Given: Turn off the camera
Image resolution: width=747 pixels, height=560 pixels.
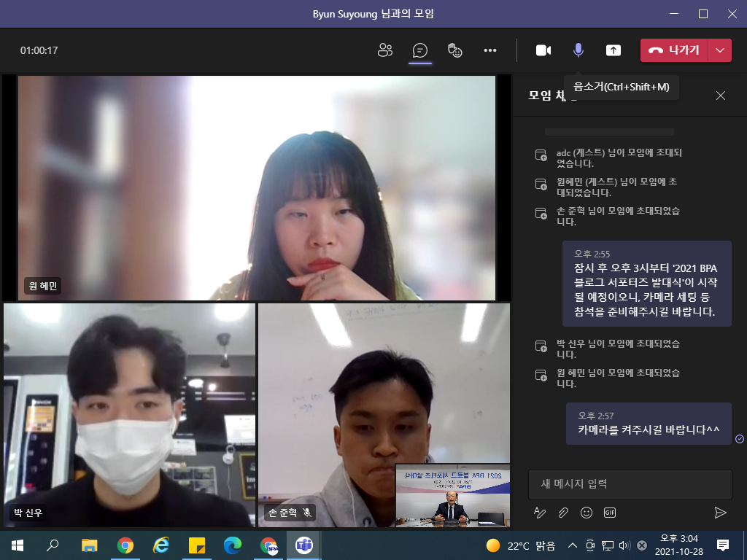Looking at the screenshot, I should click(543, 50).
